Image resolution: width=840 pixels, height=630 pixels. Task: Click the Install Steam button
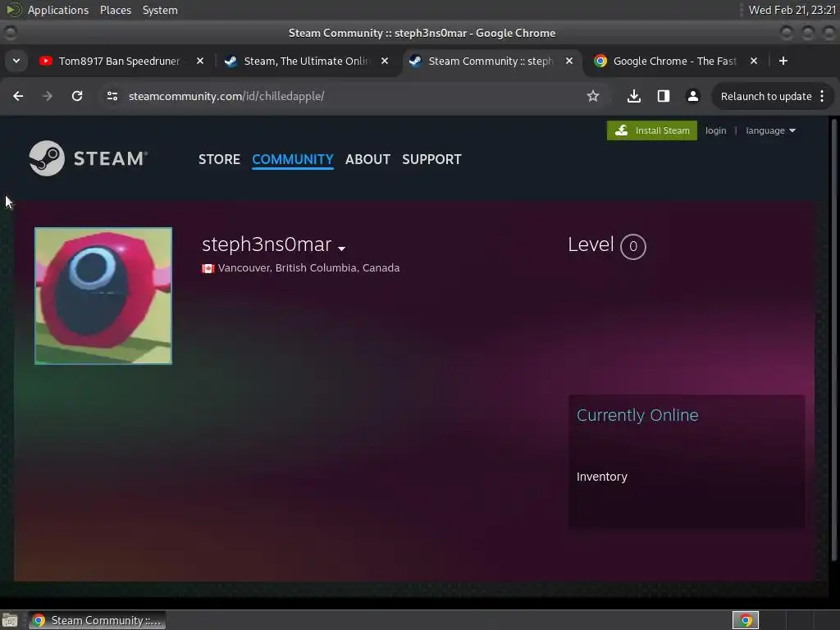(x=652, y=130)
